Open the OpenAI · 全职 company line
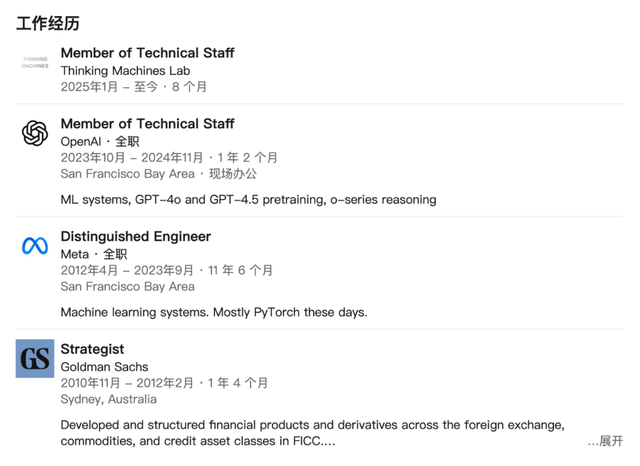 pos(100,142)
